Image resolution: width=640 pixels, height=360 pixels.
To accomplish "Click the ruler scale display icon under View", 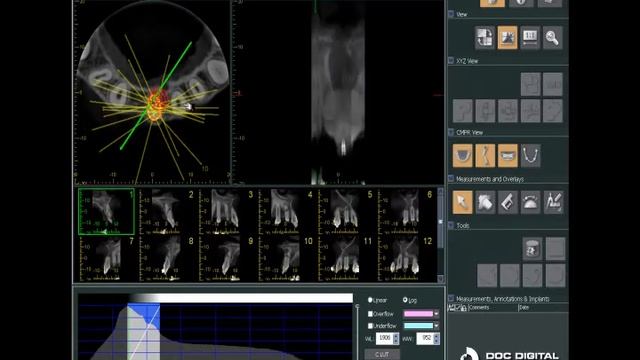I will pos(530,38).
